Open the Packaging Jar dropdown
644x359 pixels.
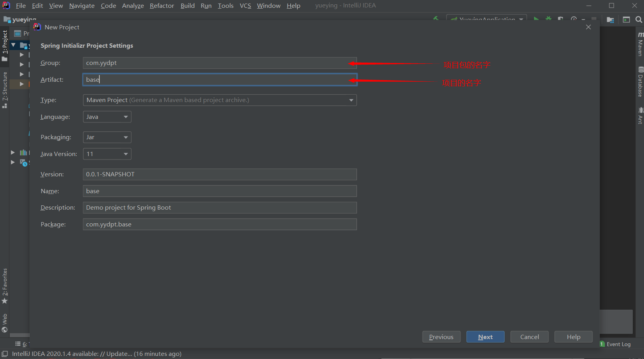coord(107,137)
